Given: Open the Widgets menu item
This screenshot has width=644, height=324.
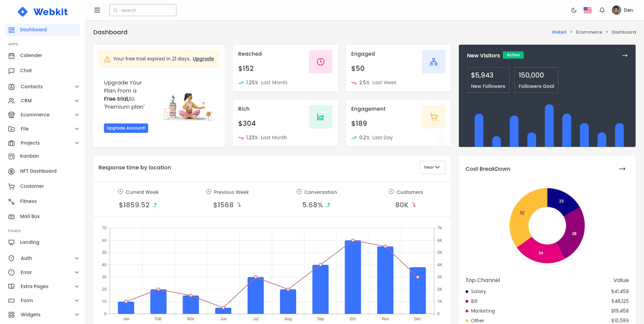Looking at the screenshot, I should point(42,314).
